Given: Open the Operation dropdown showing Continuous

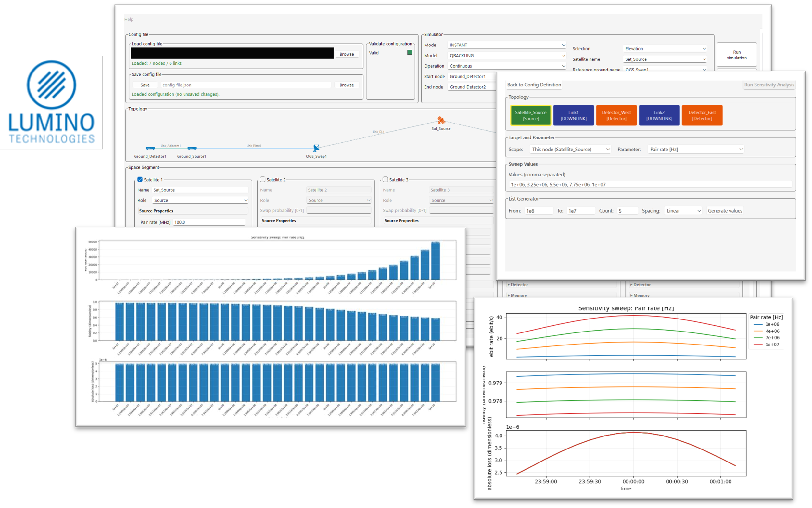Looking at the screenshot, I should (x=507, y=66).
